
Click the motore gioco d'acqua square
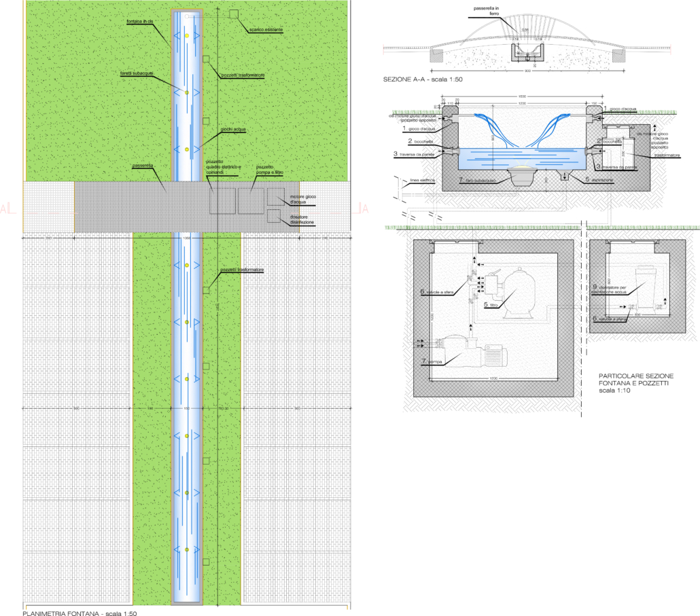point(276,196)
